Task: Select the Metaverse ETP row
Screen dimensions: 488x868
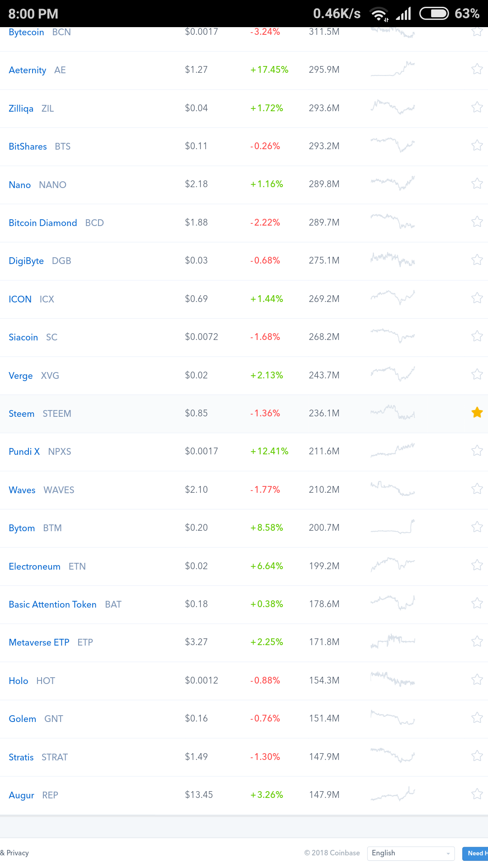Action: point(244,642)
